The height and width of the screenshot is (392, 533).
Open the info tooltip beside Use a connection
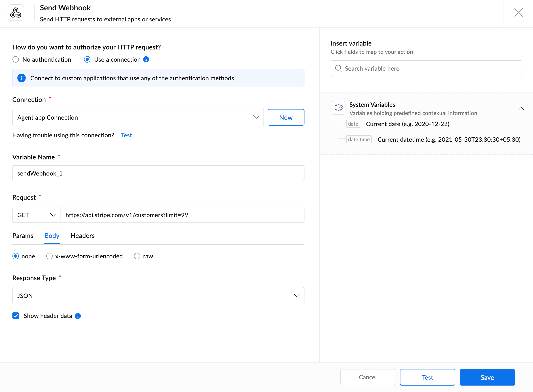147,60
